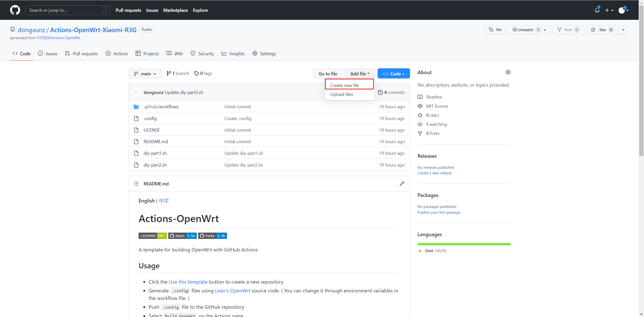
Task: Open Issues in the top navigation
Action: (x=152, y=10)
